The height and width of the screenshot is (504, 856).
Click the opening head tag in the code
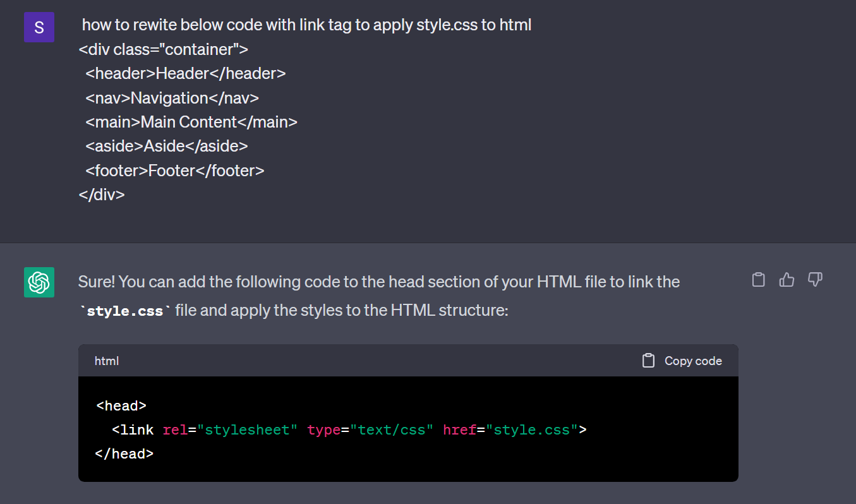121,405
